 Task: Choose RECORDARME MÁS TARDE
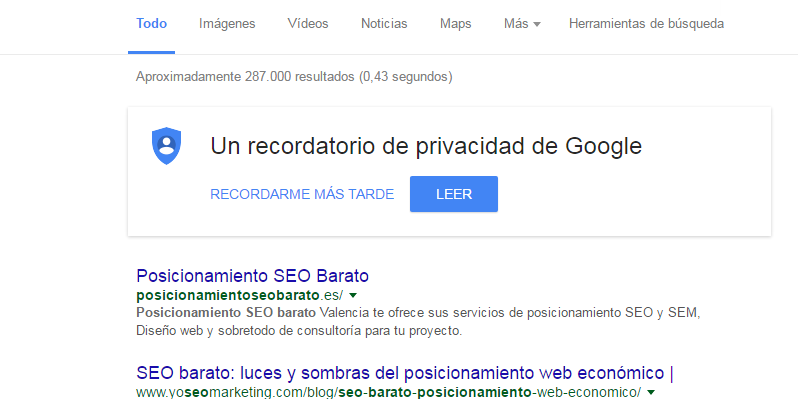(x=302, y=194)
